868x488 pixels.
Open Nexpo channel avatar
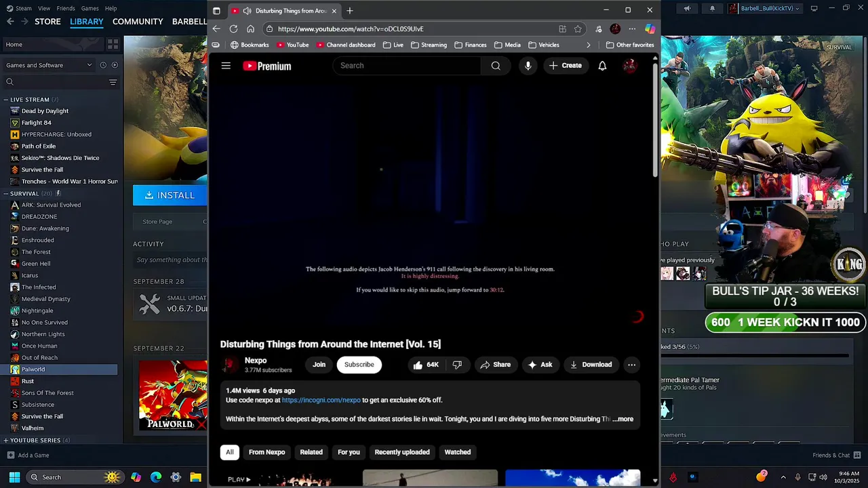230,365
